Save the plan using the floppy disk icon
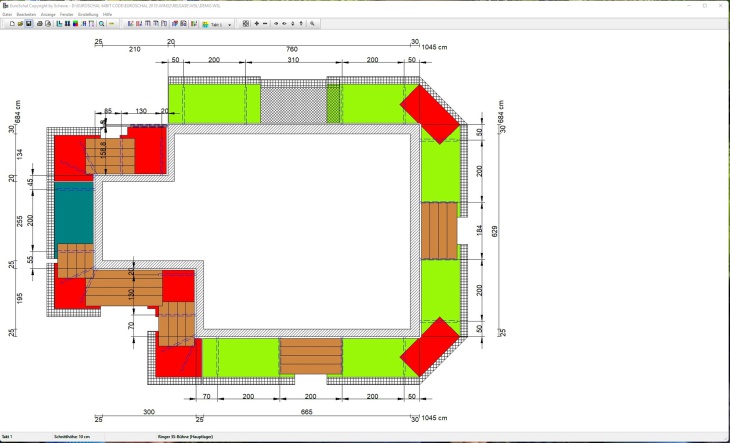This screenshot has height=443, width=730. click(28, 23)
